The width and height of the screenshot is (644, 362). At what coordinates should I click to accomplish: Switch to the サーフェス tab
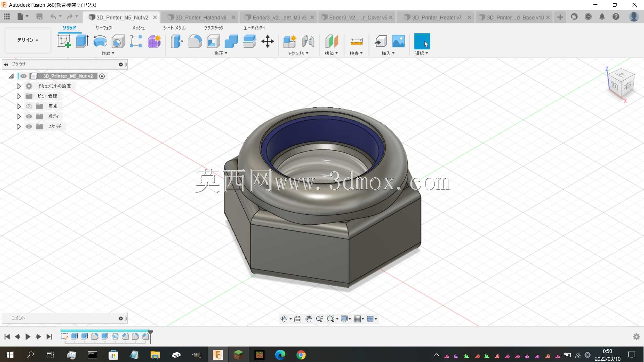click(x=104, y=28)
